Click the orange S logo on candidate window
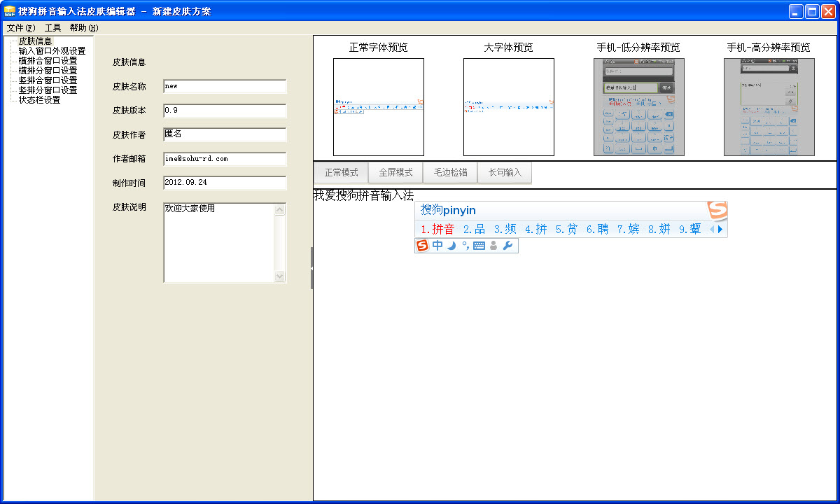Screen dimensions: 840x504 (717, 209)
